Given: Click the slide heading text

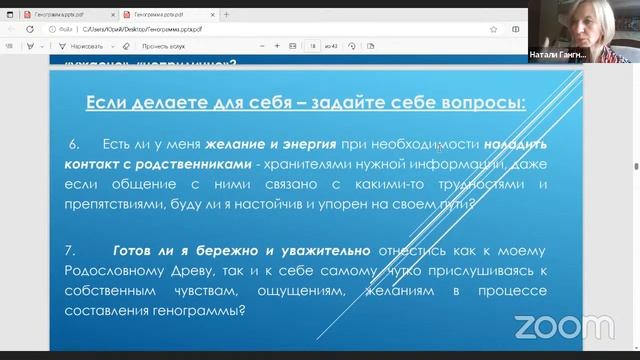Looking at the screenshot, I should (x=306, y=102).
